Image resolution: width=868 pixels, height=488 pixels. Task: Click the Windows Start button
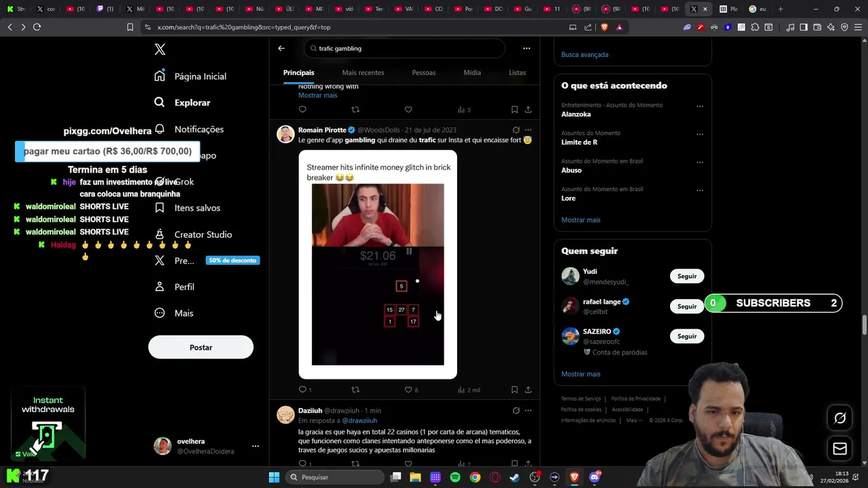tap(274, 477)
